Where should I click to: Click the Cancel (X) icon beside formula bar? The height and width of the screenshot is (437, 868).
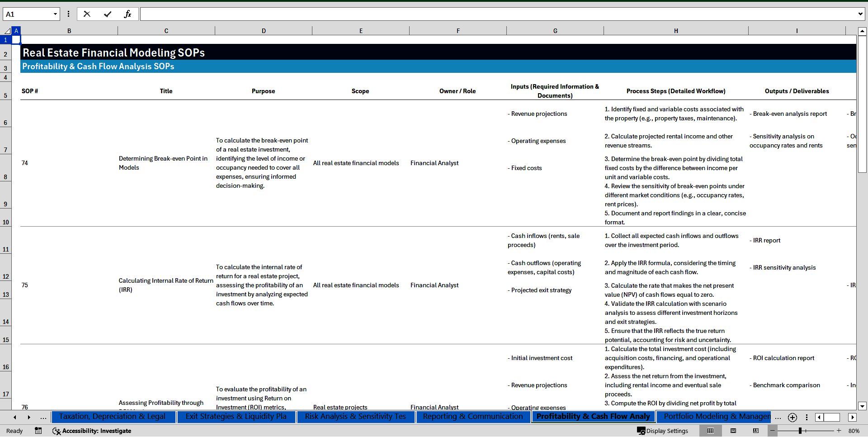tap(87, 14)
